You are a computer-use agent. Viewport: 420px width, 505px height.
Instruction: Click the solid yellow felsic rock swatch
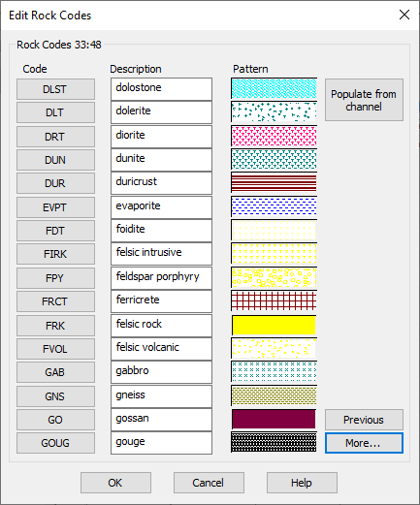274,325
